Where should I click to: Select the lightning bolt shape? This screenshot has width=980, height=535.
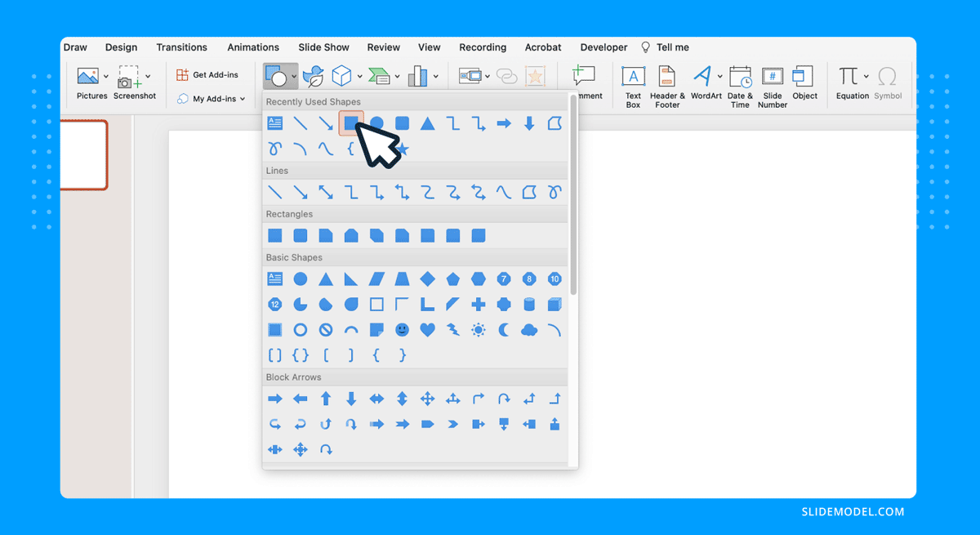click(452, 330)
